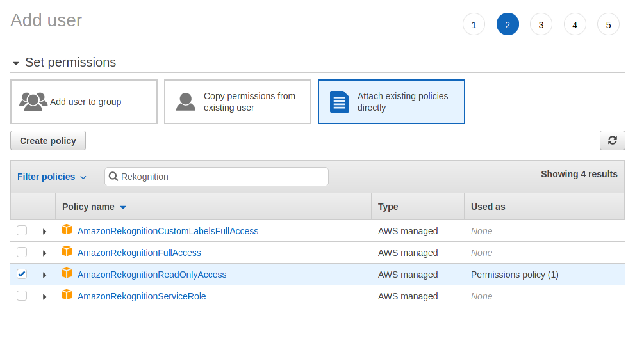Open the AmazonRekognitionServiceRole policy link
Viewport: 644px width, 343px height.
pos(142,296)
